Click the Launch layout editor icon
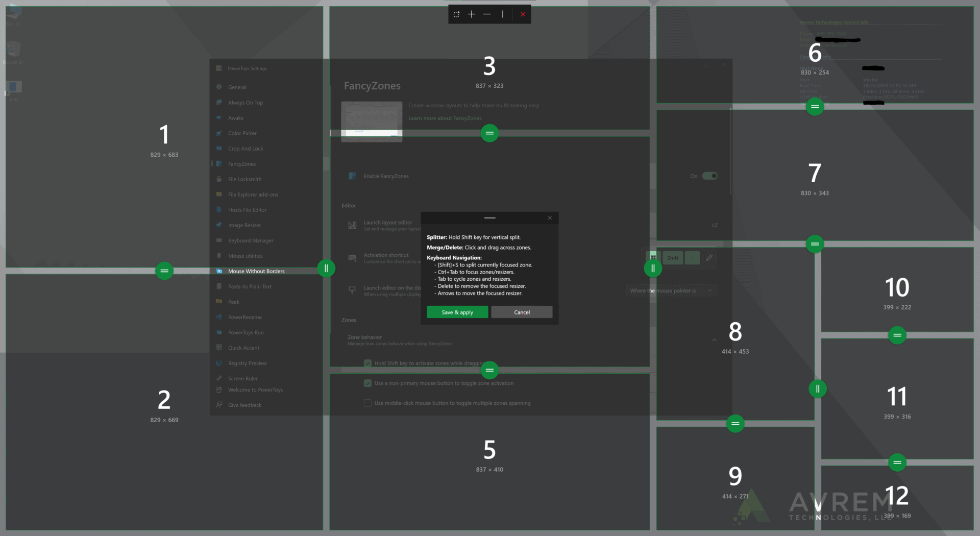Screen dimensions: 980x536 [352, 225]
